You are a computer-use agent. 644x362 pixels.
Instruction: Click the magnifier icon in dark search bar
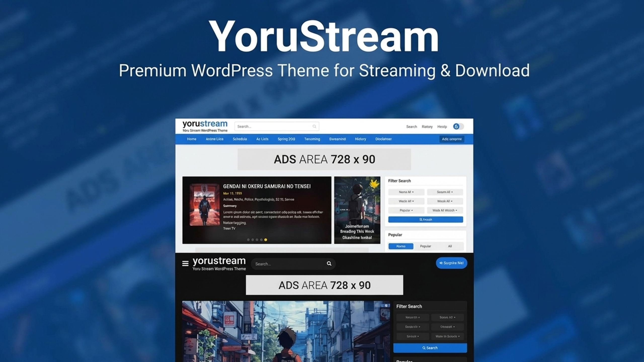point(329,263)
